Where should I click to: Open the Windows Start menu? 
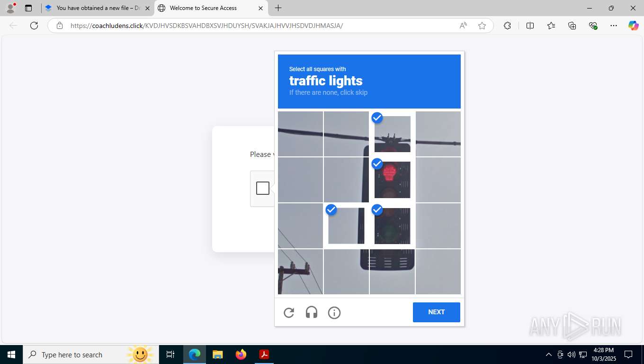pos(11,355)
